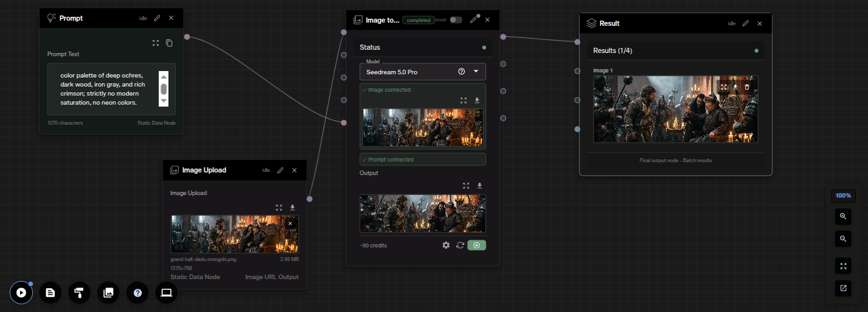Open the uploaded grand-hall-dadu-mongols thumbnail
868x312 pixels.
tap(234, 234)
